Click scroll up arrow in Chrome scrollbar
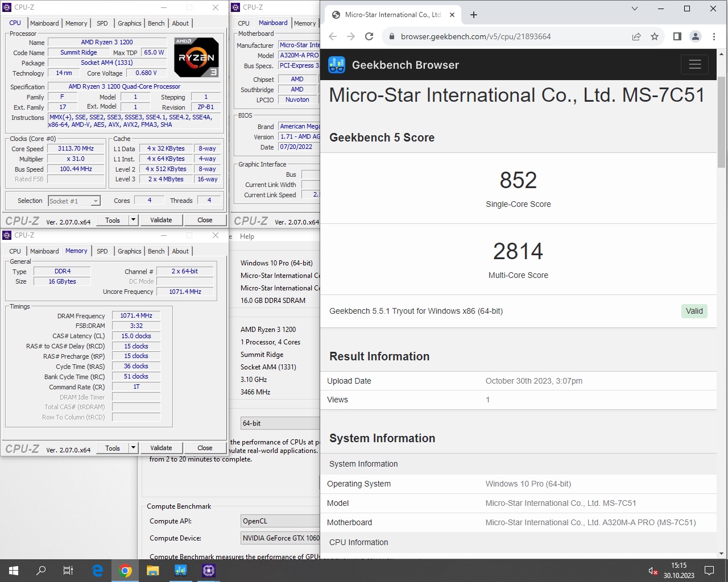728x582 pixels. point(722,54)
